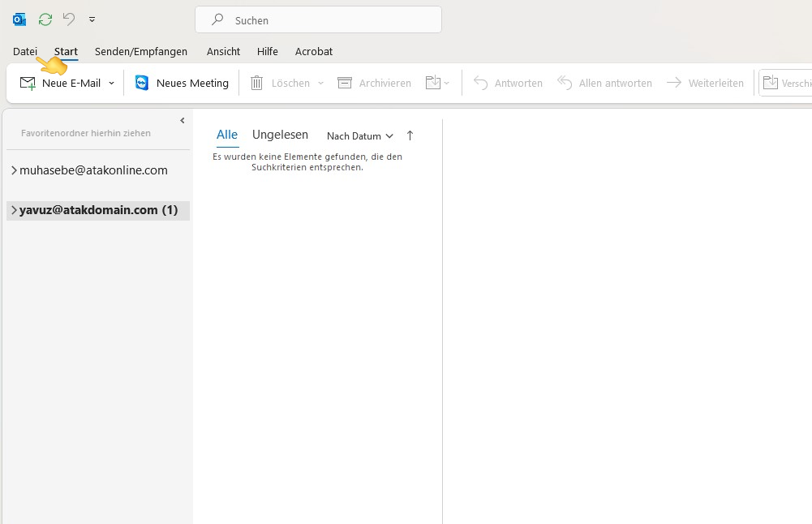Collapse the folder pane with the chevron
This screenshot has width=812, height=524.
(182, 121)
